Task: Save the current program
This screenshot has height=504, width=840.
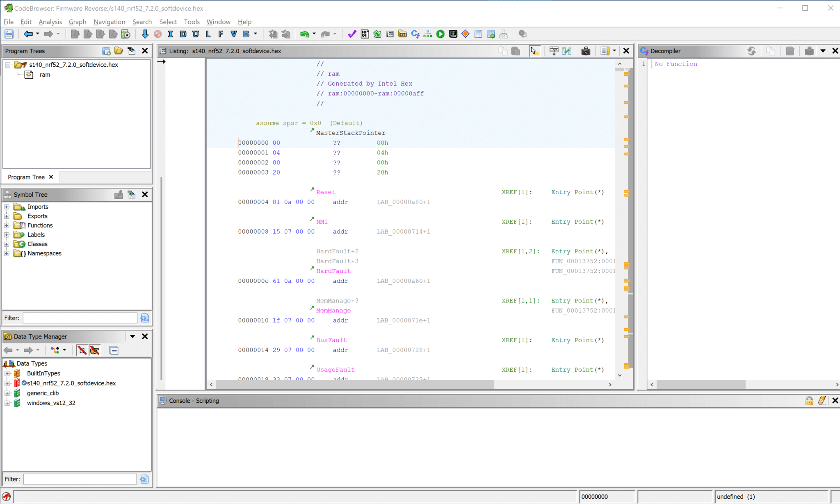Action: point(9,34)
